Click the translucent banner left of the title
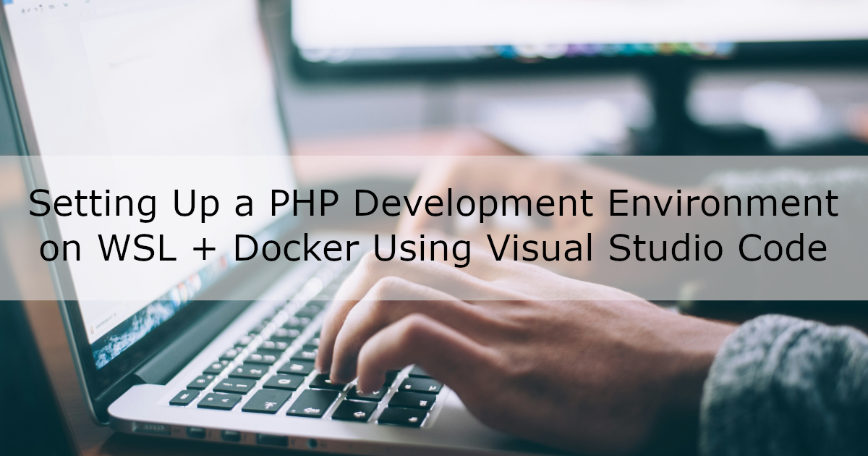Viewport: 868px width, 456px height. tap(14, 228)
